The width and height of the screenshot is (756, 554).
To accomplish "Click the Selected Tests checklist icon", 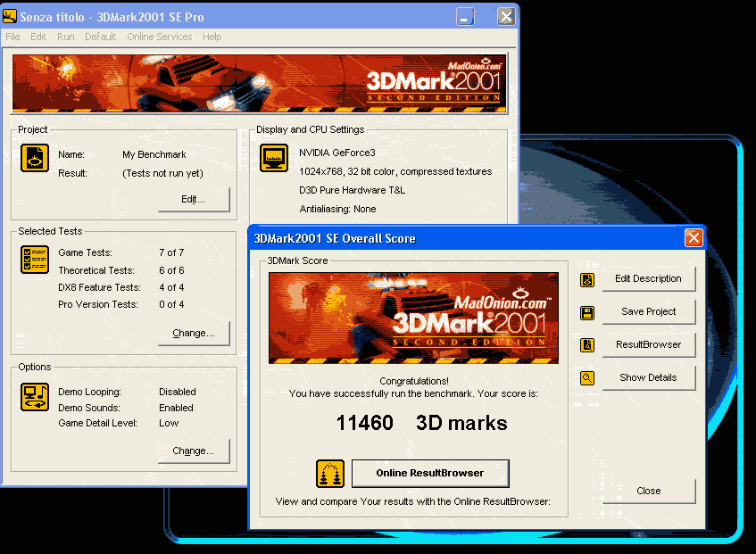I will pyautogui.click(x=35, y=260).
